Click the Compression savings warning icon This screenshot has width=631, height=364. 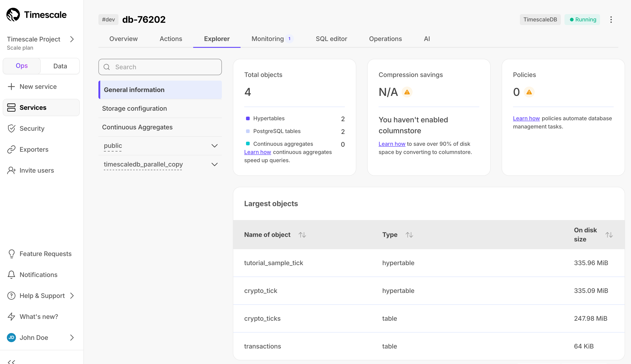[407, 92]
